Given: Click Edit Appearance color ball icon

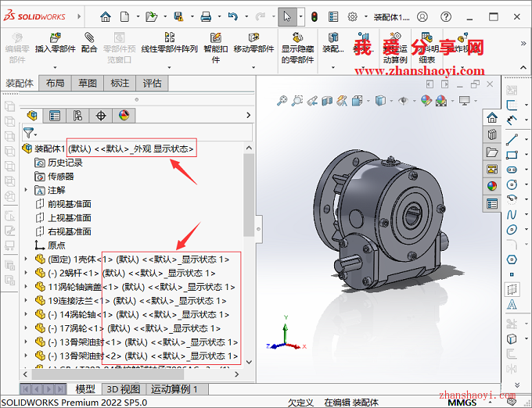Looking at the screenshot, I should [426, 101].
